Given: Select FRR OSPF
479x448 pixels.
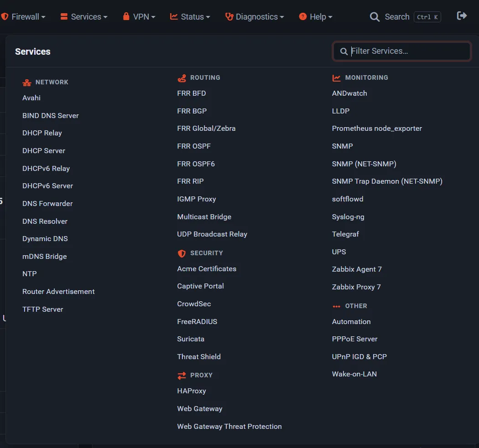Looking at the screenshot, I should coord(194,146).
